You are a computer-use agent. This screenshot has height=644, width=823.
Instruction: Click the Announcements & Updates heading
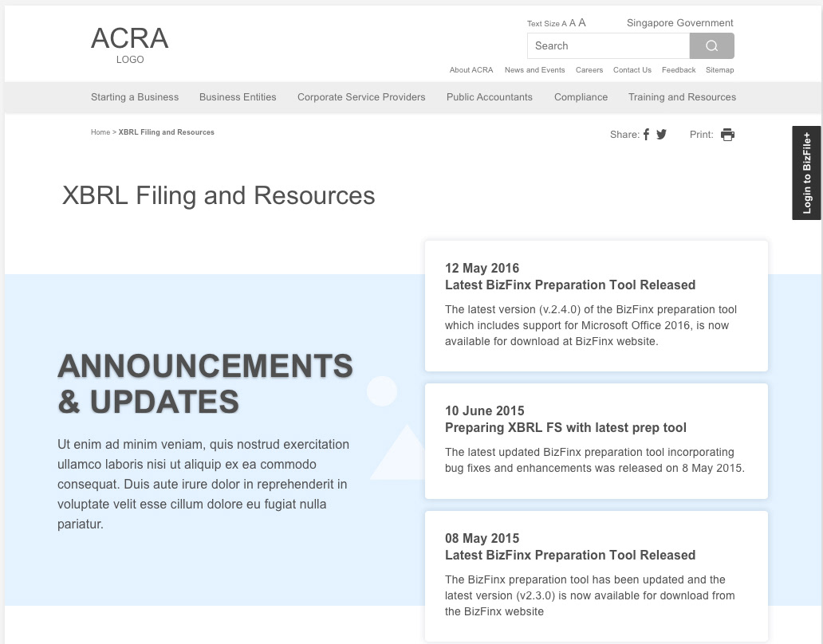pos(205,383)
